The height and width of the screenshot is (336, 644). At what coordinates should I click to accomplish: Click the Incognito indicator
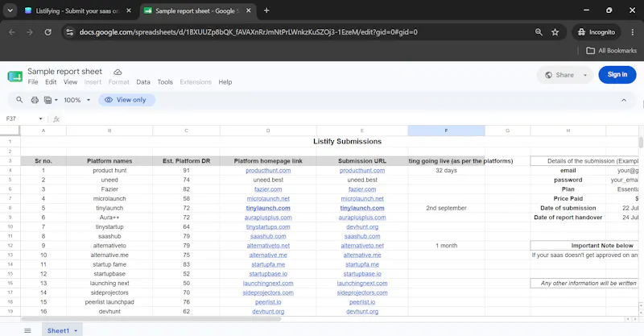click(597, 32)
